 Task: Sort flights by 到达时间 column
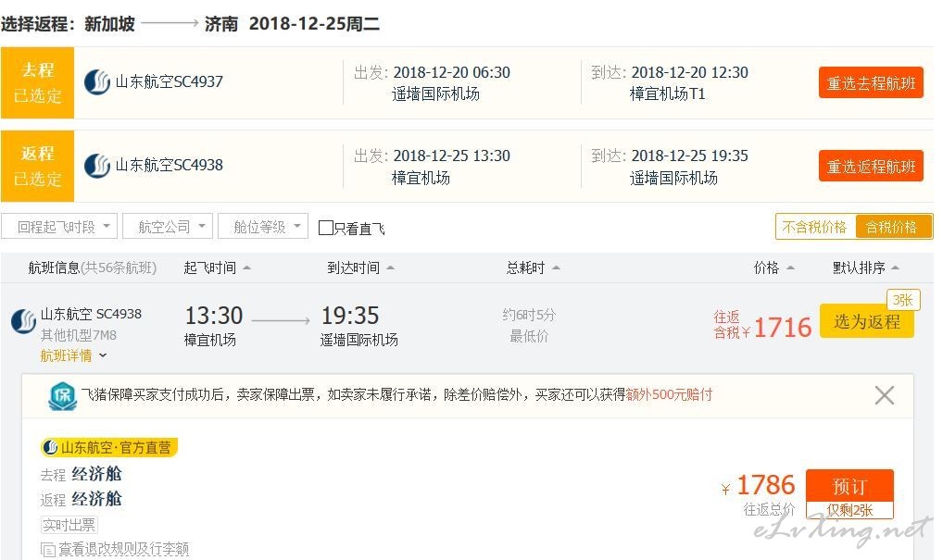coord(360,268)
